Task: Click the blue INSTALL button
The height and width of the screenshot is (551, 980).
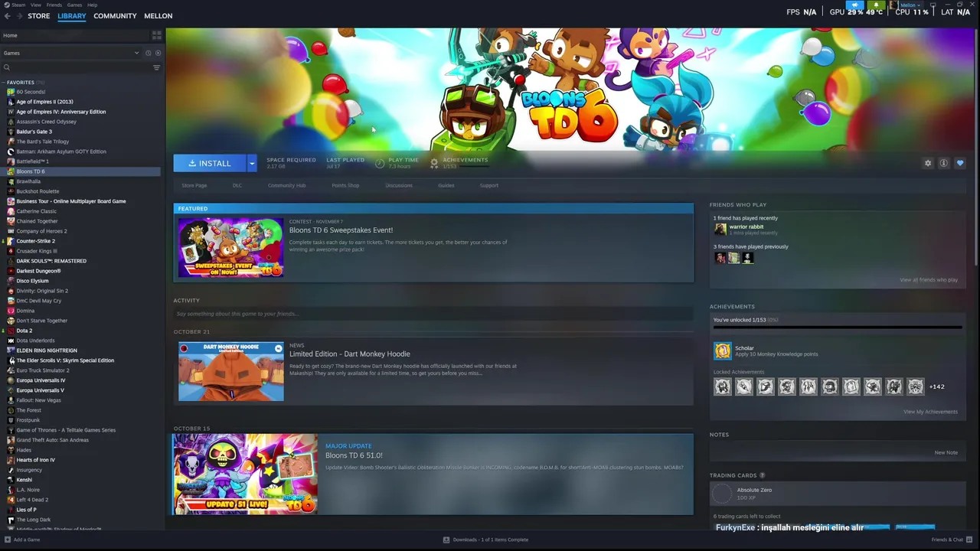Action: 210,163
